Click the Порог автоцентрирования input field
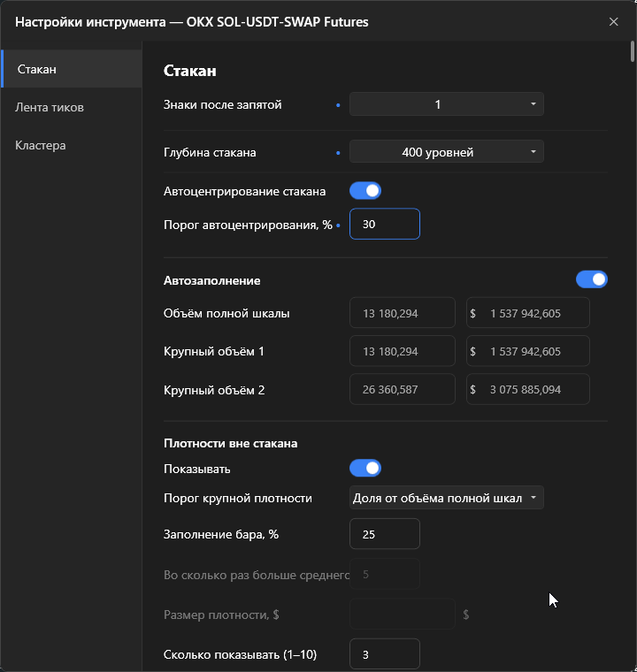 pos(385,224)
